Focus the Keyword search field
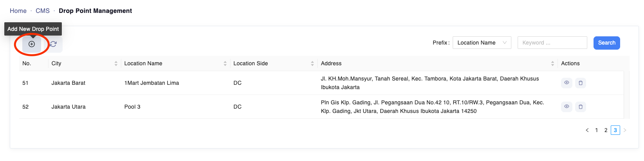This screenshot has height=161, width=644. pyautogui.click(x=552, y=43)
